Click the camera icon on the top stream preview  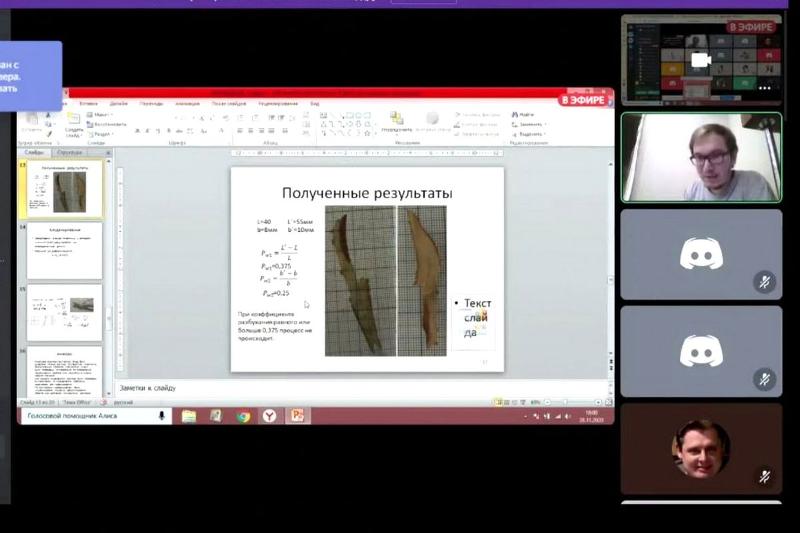point(701,60)
